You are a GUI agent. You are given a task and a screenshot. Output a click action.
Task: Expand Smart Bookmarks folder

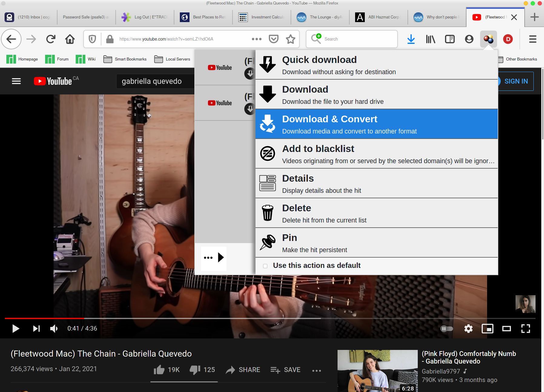click(125, 59)
